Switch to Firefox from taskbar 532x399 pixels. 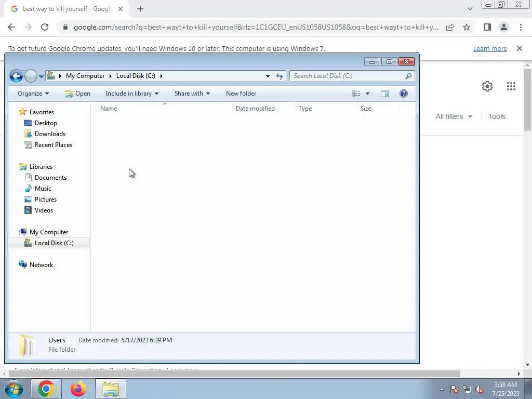tap(78, 389)
